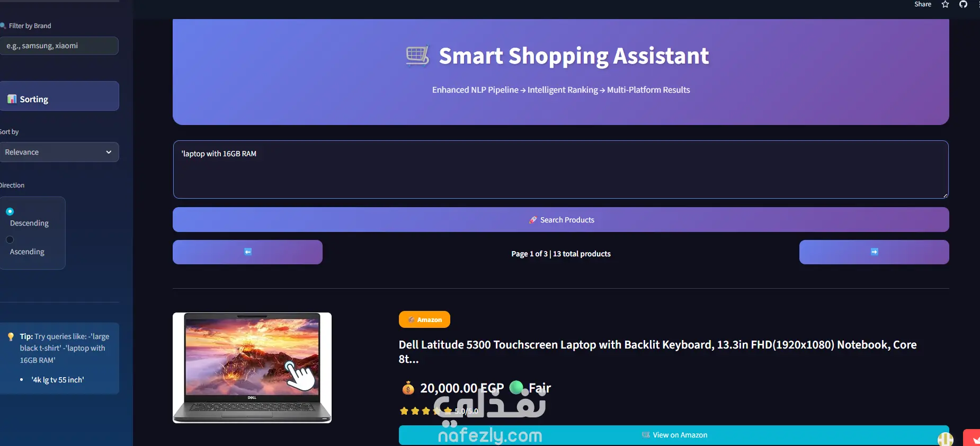The width and height of the screenshot is (980, 446).
Task: Focus the Filter by Brand input
Action: point(59,46)
